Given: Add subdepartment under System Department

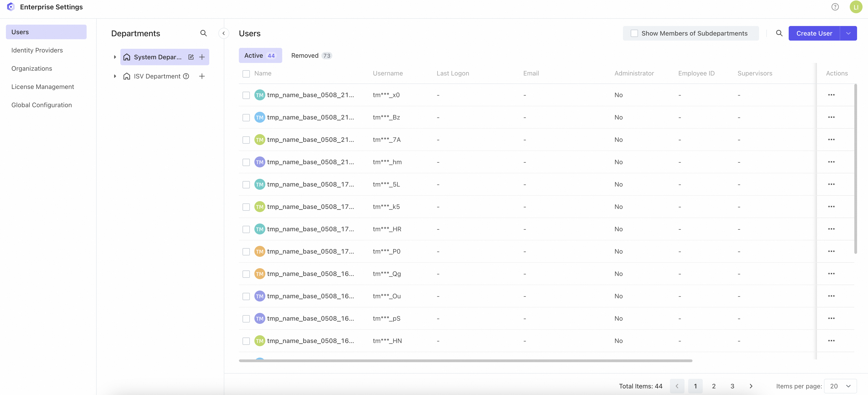Looking at the screenshot, I should pos(202,57).
